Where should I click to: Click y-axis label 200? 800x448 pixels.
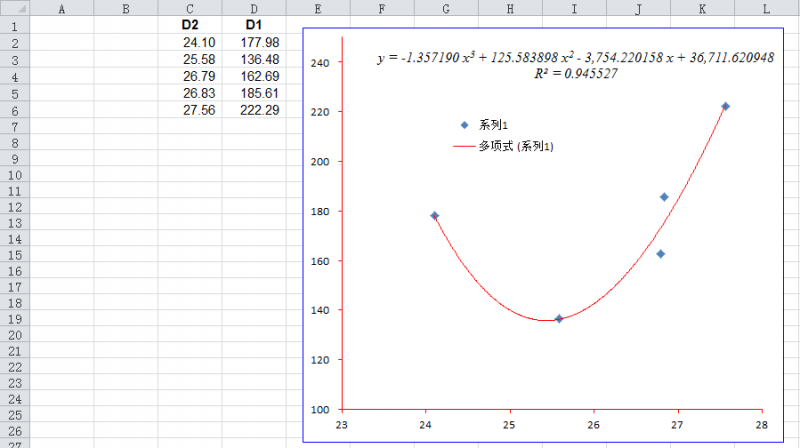pyautogui.click(x=320, y=162)
